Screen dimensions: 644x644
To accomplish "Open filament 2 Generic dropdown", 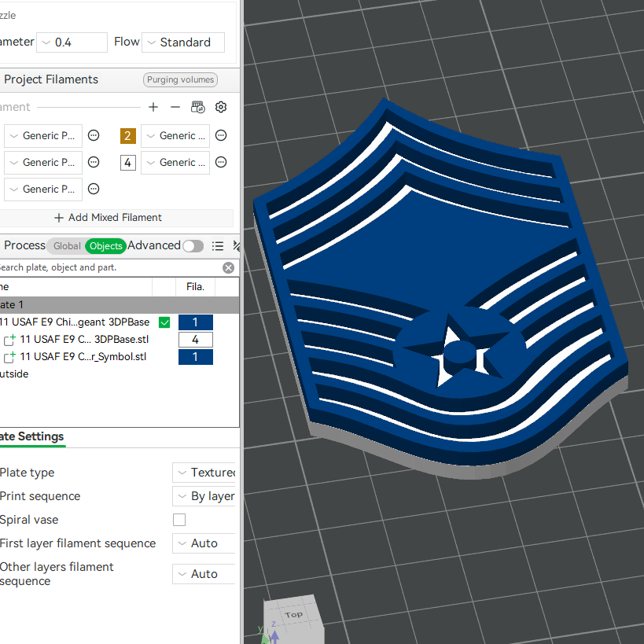I will [x=175, y=136].
